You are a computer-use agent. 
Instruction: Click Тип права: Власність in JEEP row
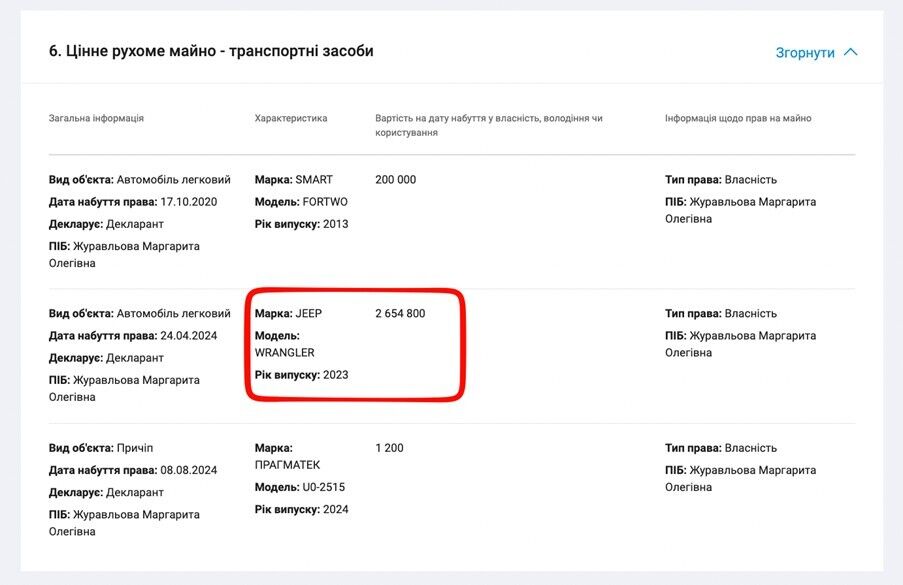pyautogui.click(x=720, y=314)
